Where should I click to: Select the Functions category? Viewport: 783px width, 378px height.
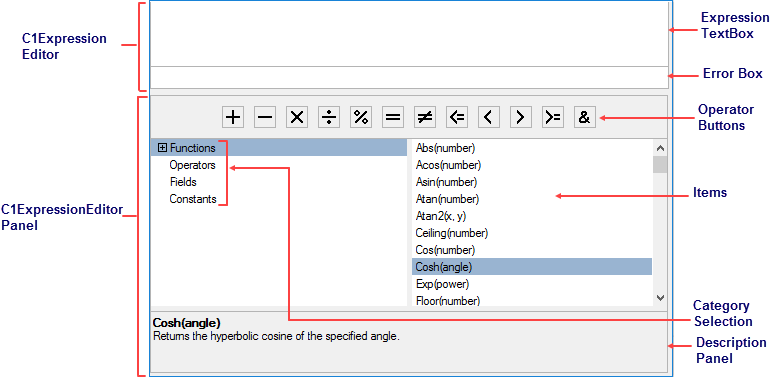[x=193, y=148]
